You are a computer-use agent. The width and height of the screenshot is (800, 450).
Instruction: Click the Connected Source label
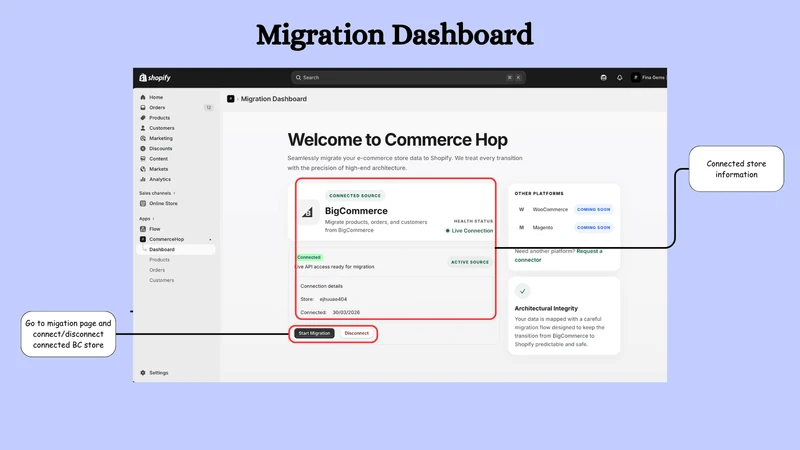pyautogui.click(x=355, y=195)
